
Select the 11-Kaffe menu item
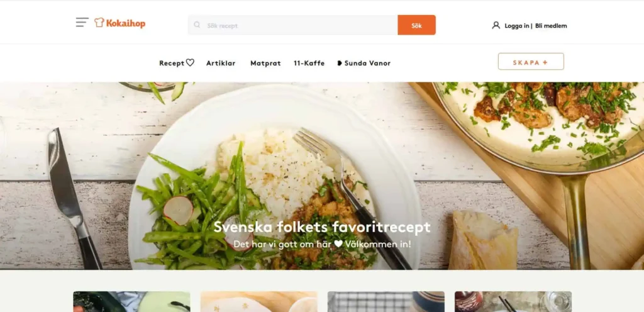309,64
